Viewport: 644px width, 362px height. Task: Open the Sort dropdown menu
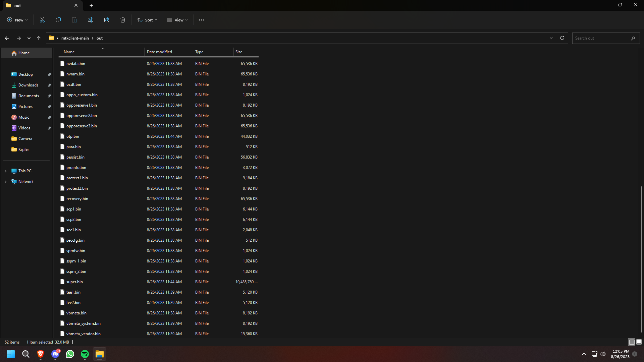[147, 20]
